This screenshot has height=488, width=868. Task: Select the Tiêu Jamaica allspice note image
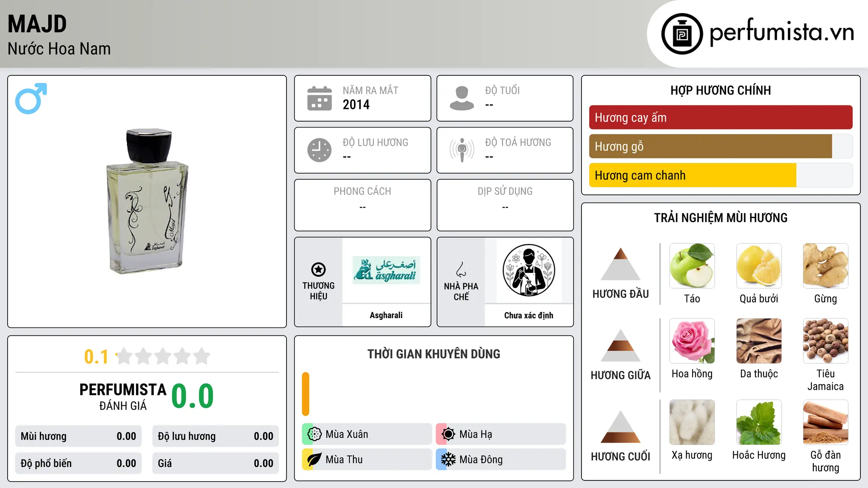click(x=826, y=341)
